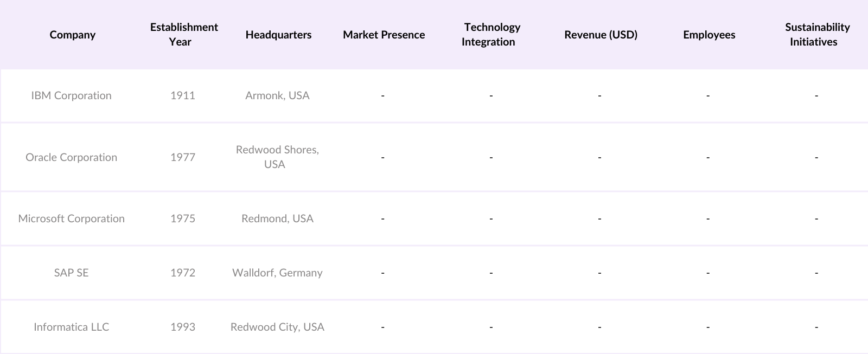868x354 pixels.
Task: Select the 1911 establishment year cell
Action: (182, 95)
